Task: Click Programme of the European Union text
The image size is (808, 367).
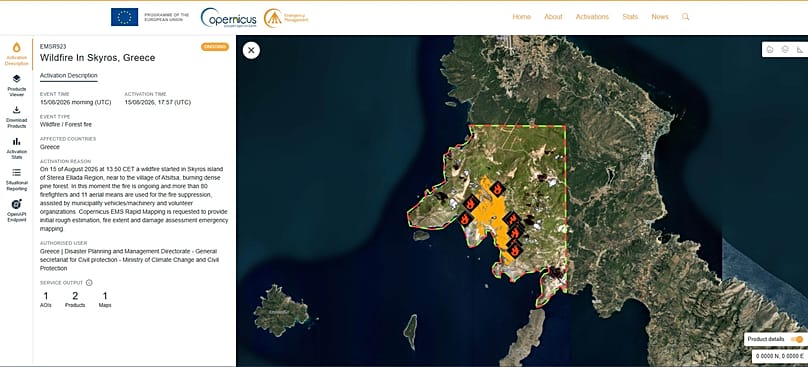Action: coord(166,17)
